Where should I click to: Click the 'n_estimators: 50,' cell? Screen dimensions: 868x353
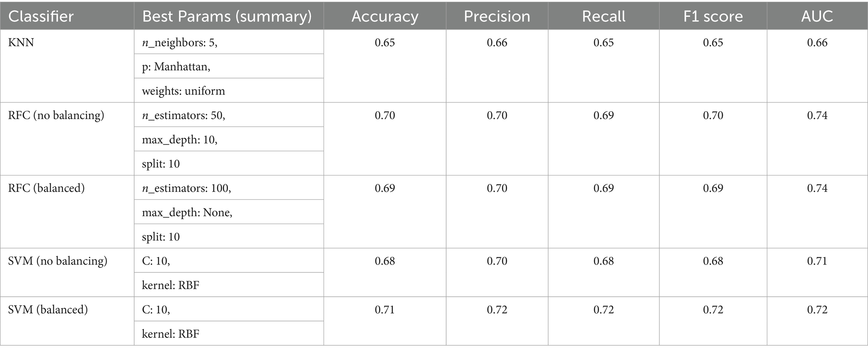[x=183, y=115]
